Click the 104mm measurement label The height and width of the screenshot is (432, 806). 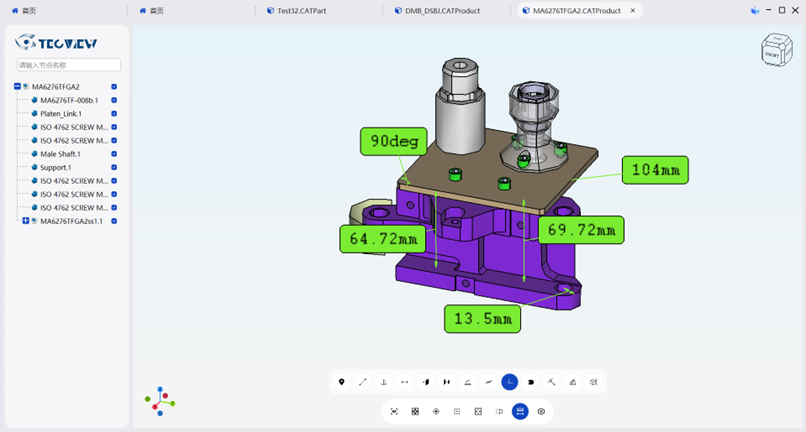pos(656,170)
